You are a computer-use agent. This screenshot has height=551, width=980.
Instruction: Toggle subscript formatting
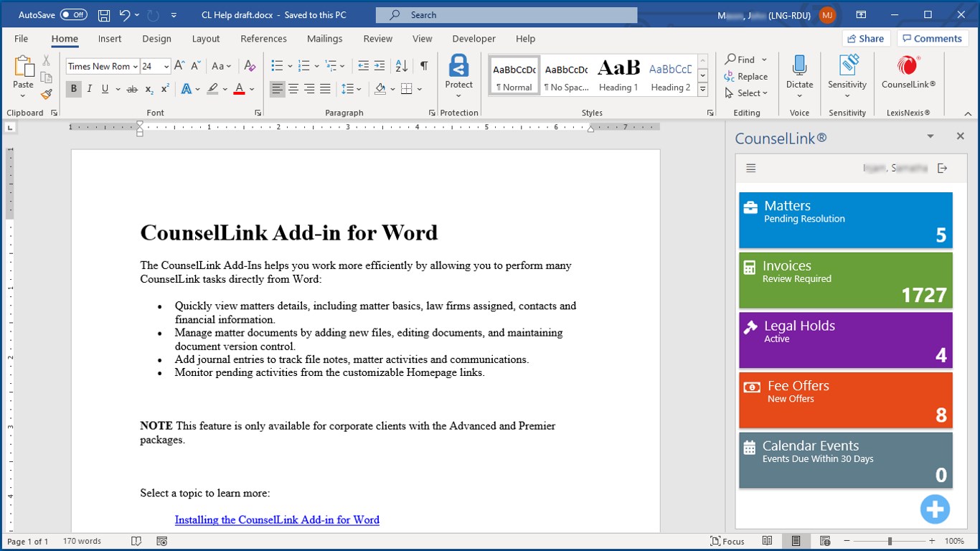point(149,89)
